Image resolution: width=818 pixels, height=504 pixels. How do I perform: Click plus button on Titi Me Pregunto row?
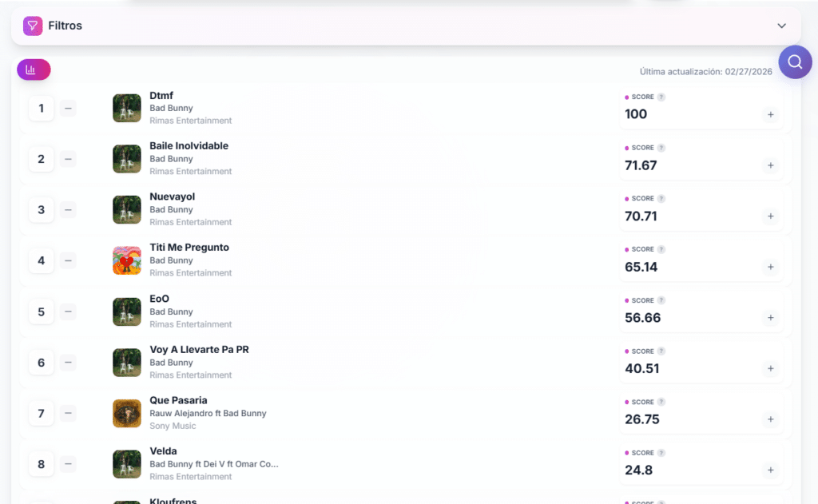(770, 267)
